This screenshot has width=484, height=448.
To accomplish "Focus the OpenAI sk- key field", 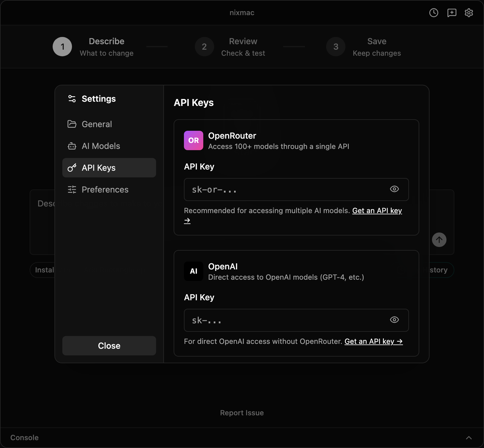I will point(296,320).
